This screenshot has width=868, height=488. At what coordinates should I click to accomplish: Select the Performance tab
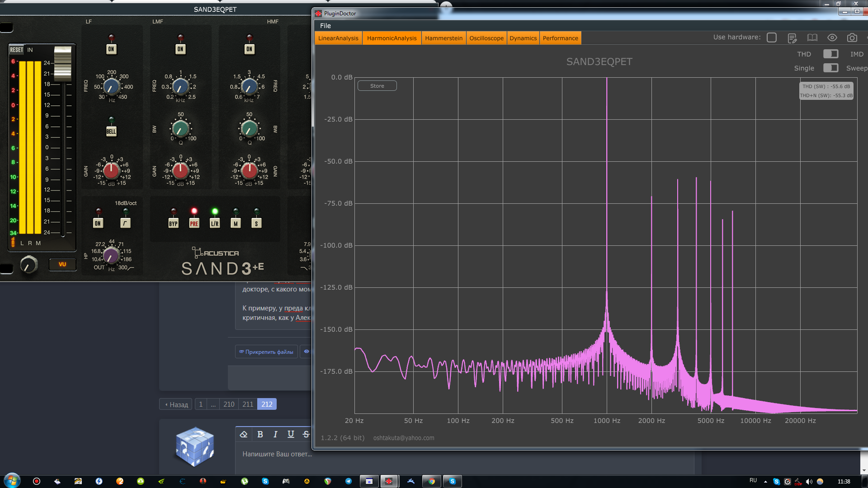click(560, 38)
